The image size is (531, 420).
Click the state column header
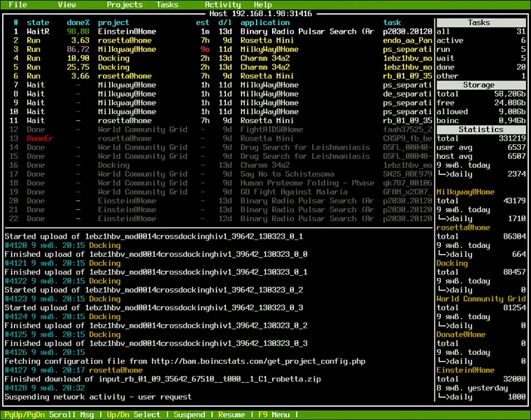point(38,22)
